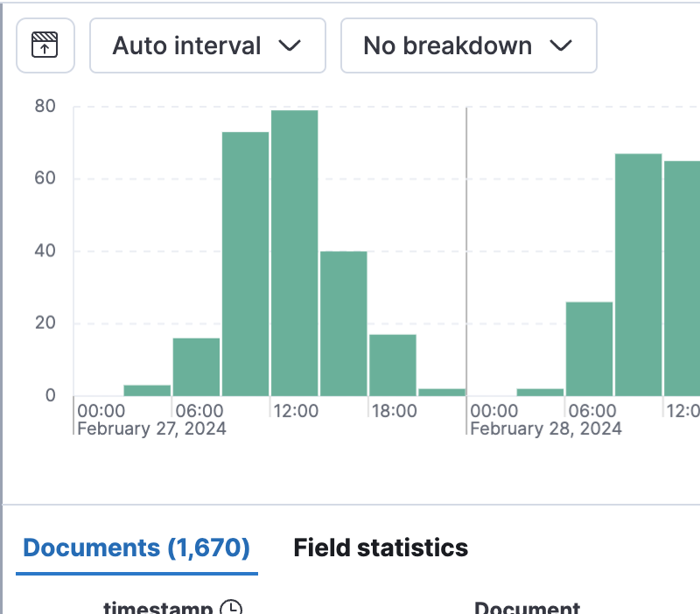Click the cut-off rightmost bar on February 28
The image size is (700, 614).
tap(682, 280)
